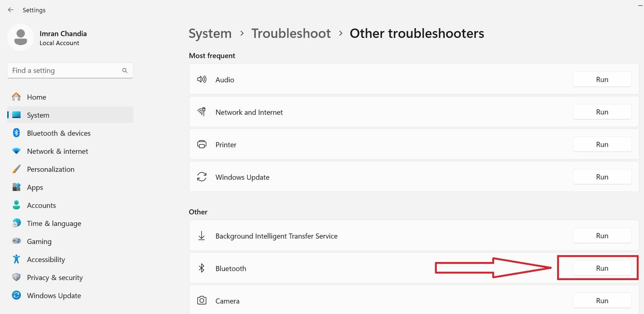
Task: Select Network & internet from sidebar
Action: click(58, 151)
